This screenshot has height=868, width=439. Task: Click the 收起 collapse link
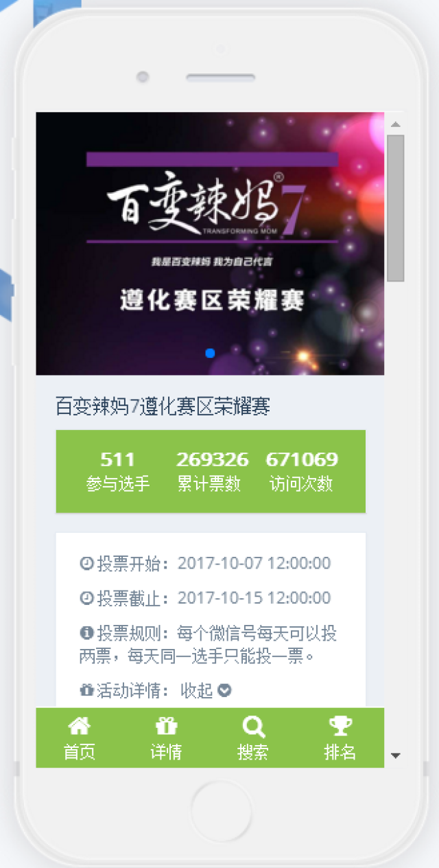pyautogui.click(x=197, y=690)
